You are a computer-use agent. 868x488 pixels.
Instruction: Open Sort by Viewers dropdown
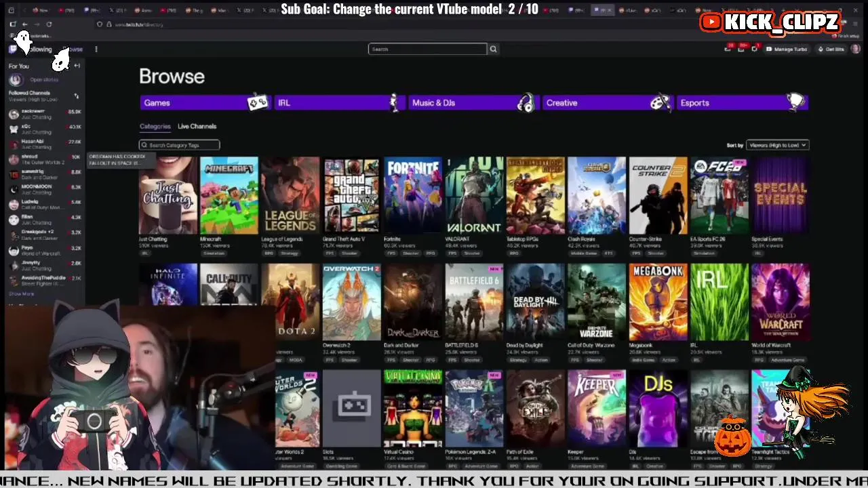tap(777, 145)
